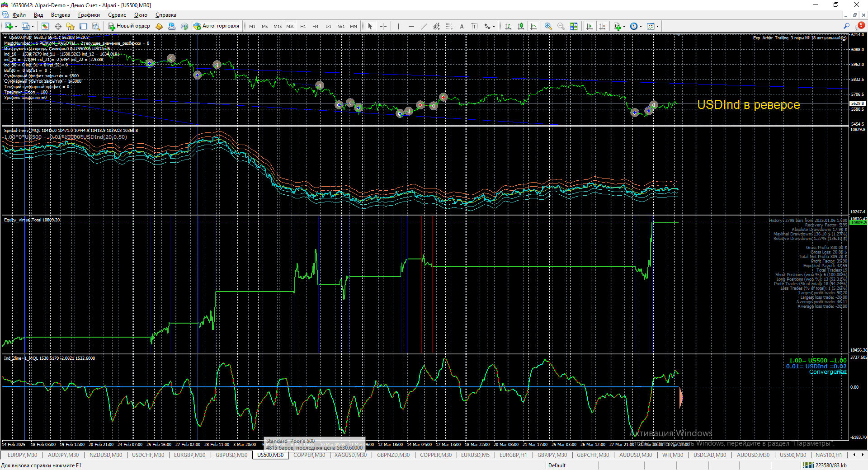Select the W1 timeframe button
This screenshot has height=470, width=868.
341,26
